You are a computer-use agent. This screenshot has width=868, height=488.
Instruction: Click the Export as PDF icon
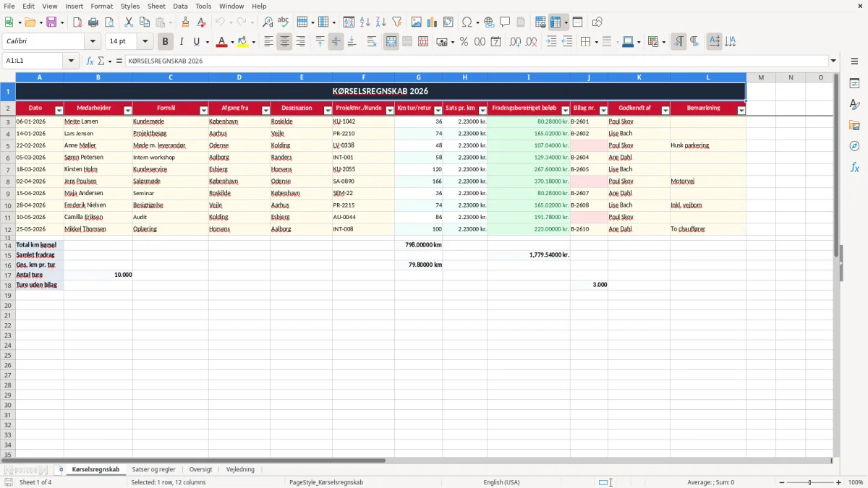(77, 22)
